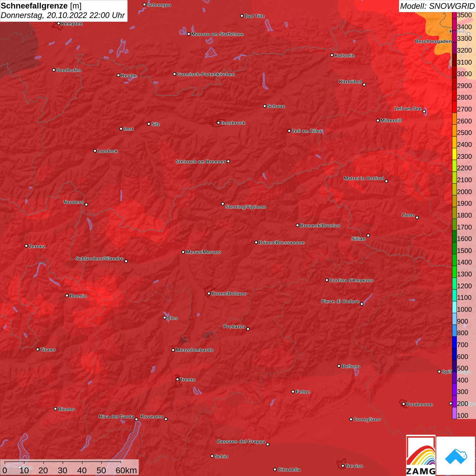The width and height of the screenshot is (476, 476).
Task: Click the Bormio label
Action: 78,296
